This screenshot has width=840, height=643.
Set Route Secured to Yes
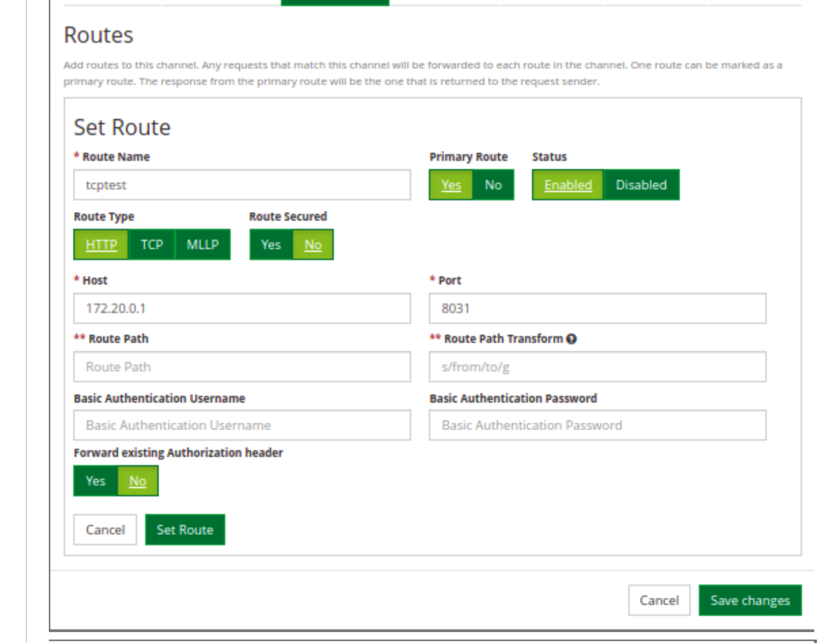[x=271, y=244]
